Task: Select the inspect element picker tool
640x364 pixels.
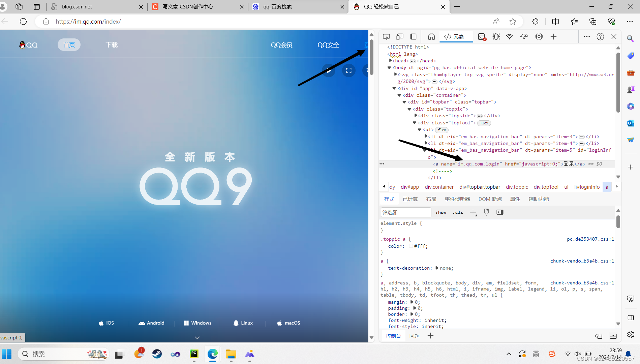Action: pyautogui.click(x=386, y=37)
